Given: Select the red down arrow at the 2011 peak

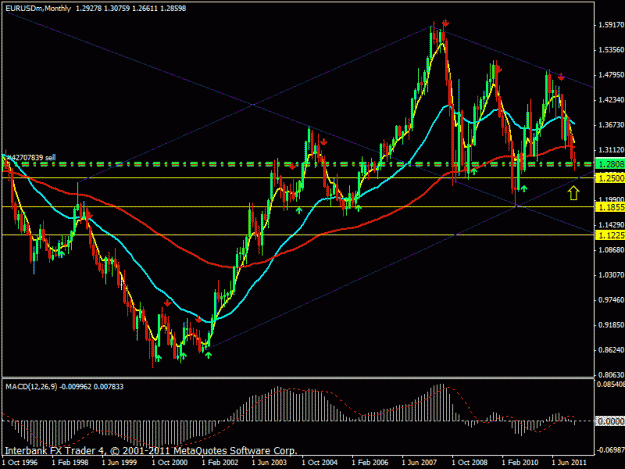Looking at the screenshot, I should 561,77.
